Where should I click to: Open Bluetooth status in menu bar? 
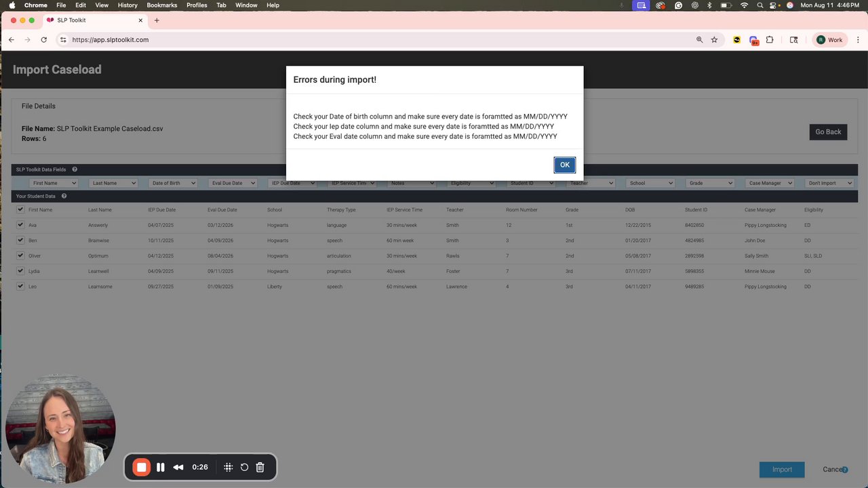coord(709,5)
